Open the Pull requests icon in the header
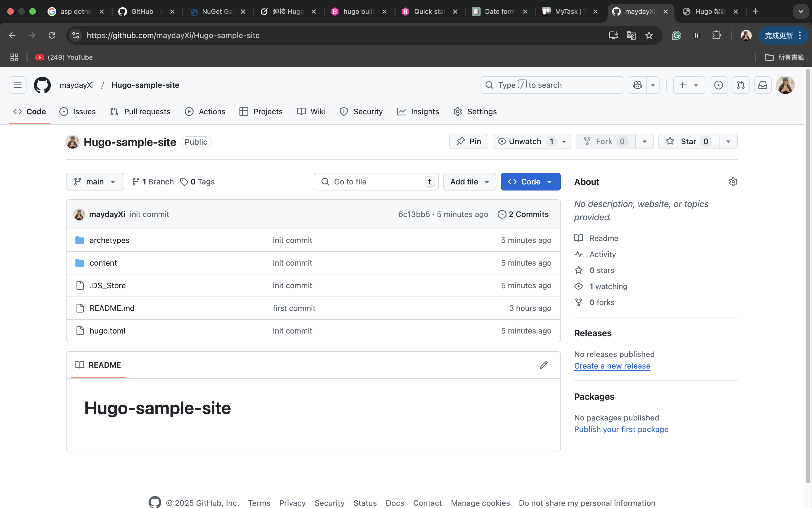This screenshot has height=508, width=812. tap(741, 85)
